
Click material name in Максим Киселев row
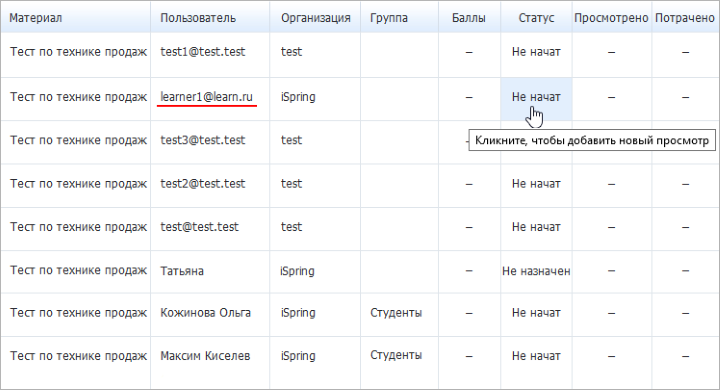point(79,356)
